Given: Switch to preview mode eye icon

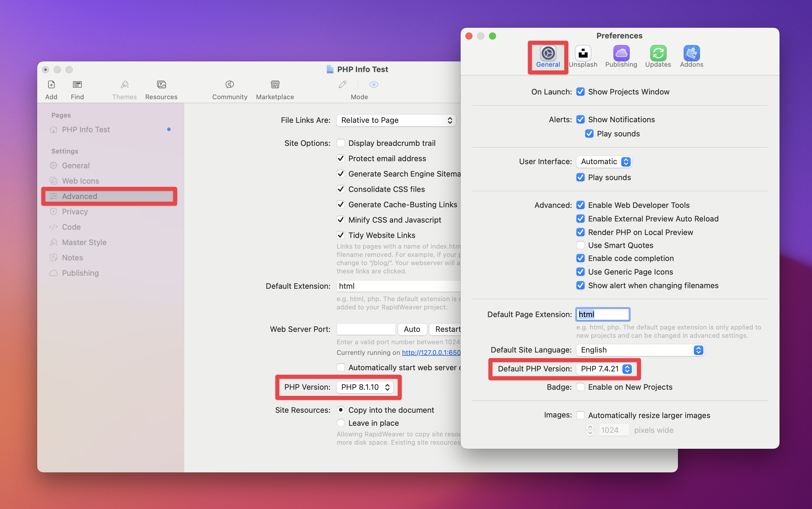Looking at the screenshot, I should click(374, 84).
